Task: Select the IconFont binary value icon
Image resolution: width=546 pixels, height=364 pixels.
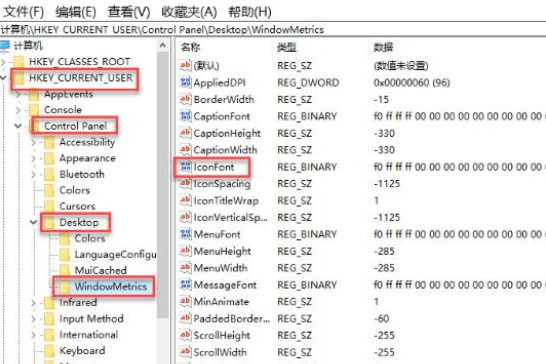Action: pyautogui.click(x=185, y=166)
